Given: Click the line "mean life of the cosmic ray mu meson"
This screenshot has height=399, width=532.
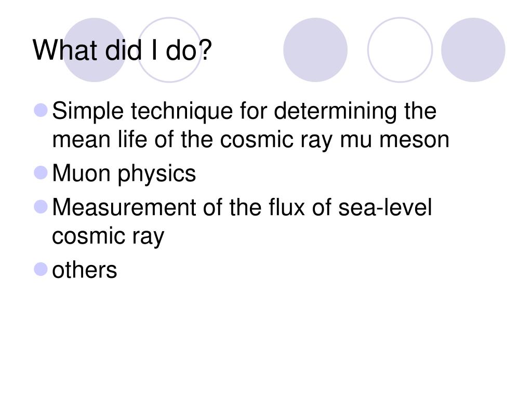Looking at the screenshot, I should (251, 140).
